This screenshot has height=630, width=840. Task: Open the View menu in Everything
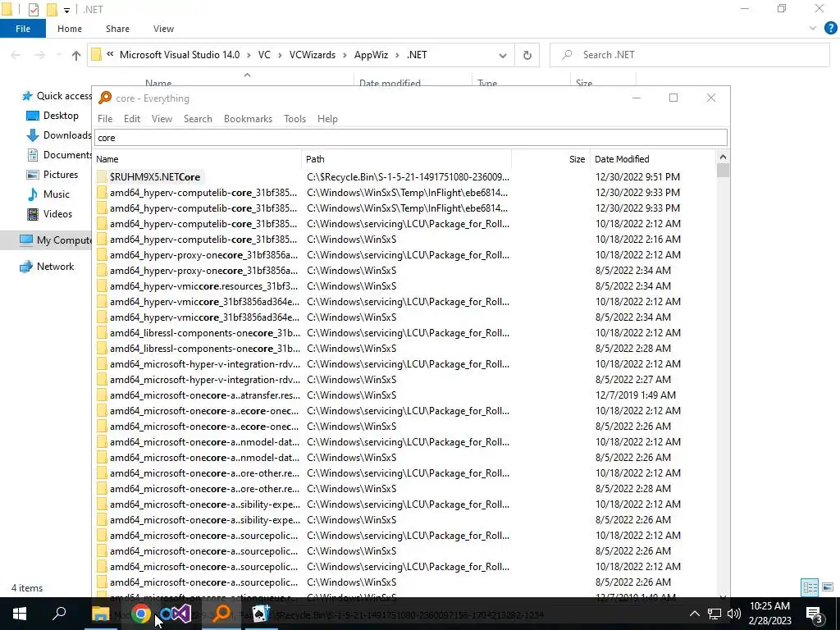click(x=162, y=119)
